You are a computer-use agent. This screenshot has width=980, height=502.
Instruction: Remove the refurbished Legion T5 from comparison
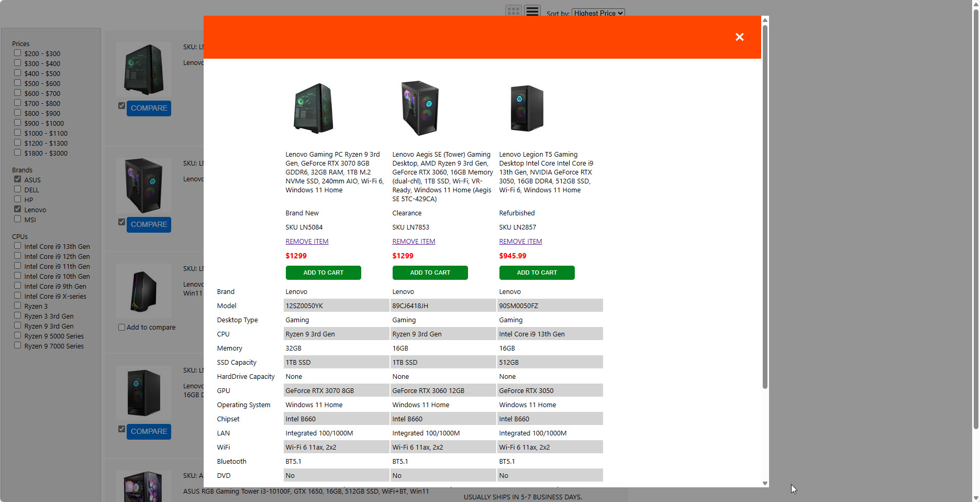click(520, 242)
